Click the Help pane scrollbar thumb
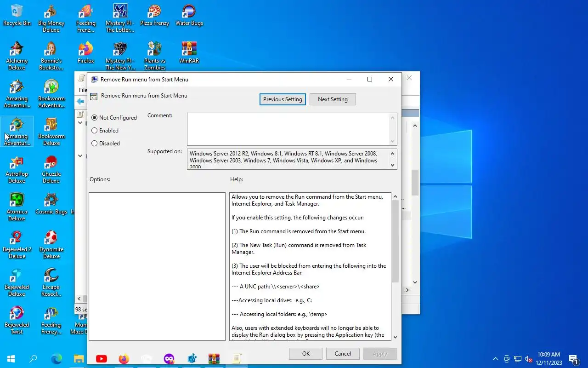The width and height of the screenshot is (588, 368). 395,241
